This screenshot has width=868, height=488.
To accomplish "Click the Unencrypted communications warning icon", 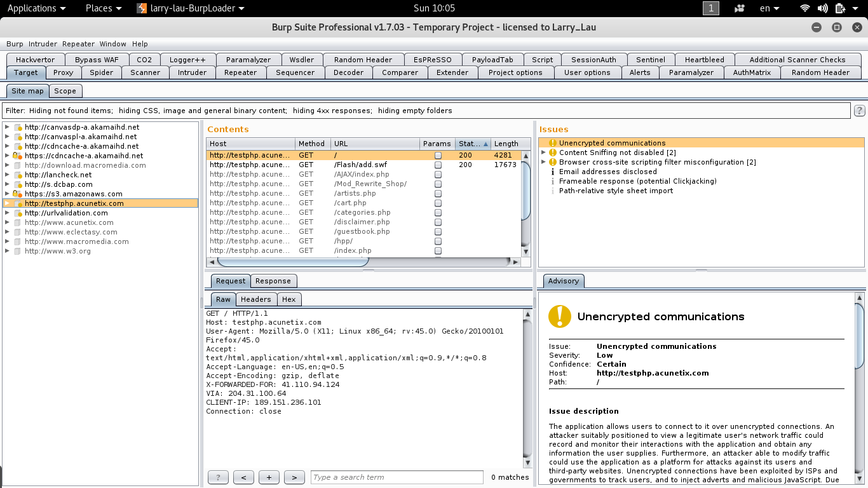I will tap(552, 143).
